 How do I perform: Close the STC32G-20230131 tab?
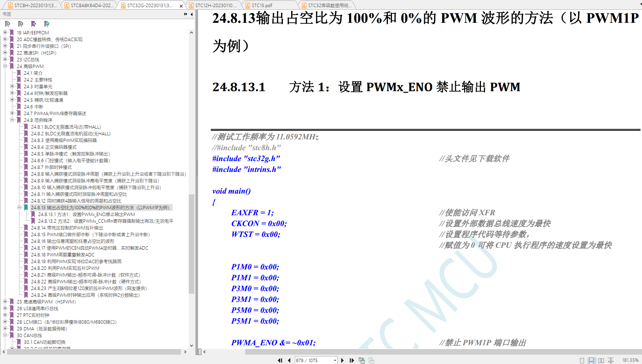click(x=181, y=6)
